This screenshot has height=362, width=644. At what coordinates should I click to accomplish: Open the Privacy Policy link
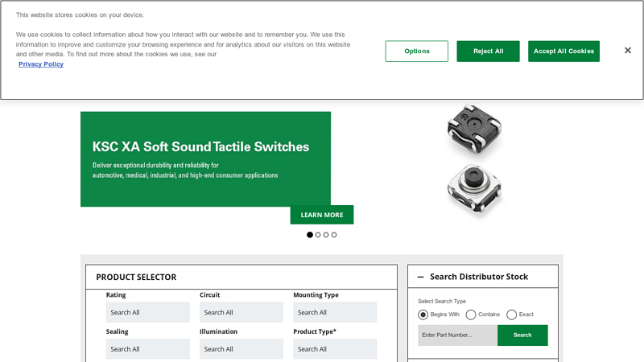coord(41,64)
